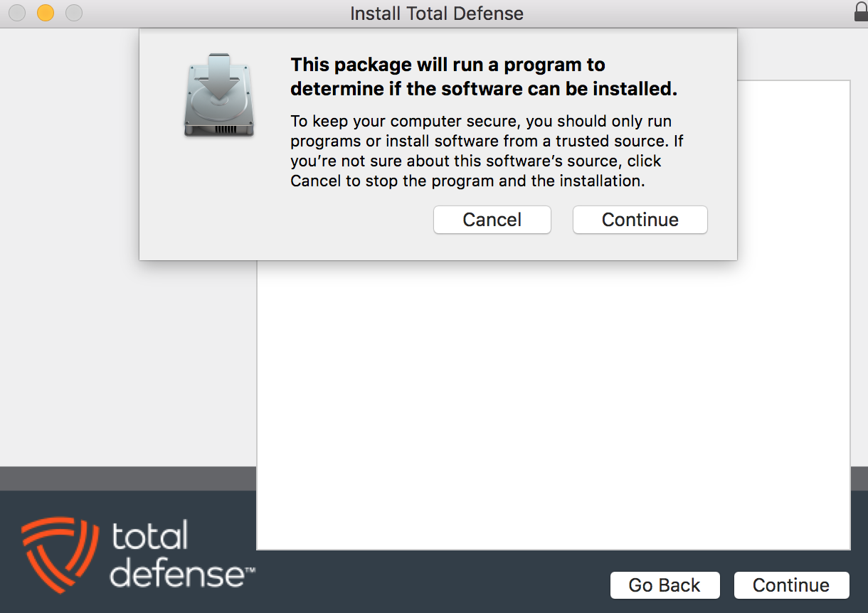Image resolution: width=868 pixels, height=613 pixels.
Task: Hit Continue at the bottom of installer window
Action: pos(791,585)
